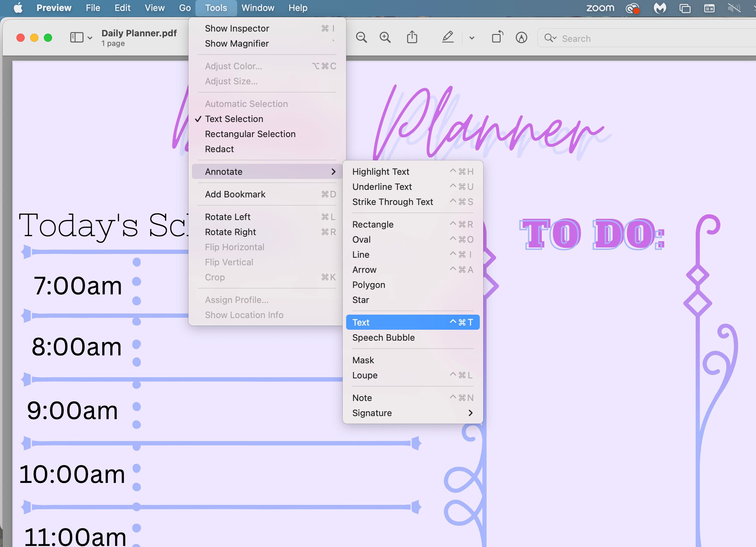Screen dimensions: 756x547
Task: Enable Automatic Selection
Action: click(x=246, y=104)
